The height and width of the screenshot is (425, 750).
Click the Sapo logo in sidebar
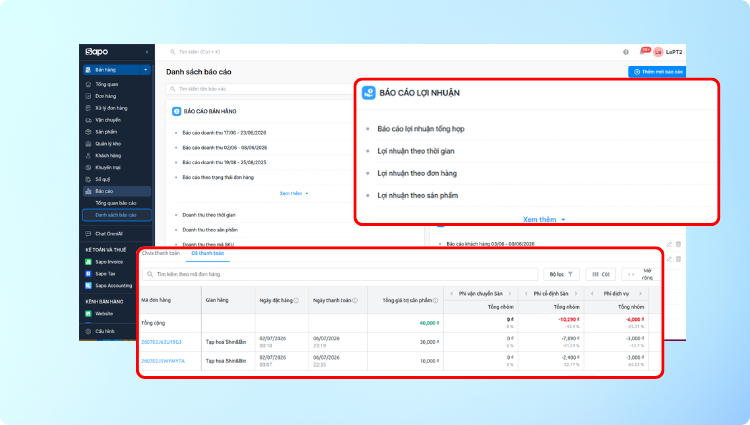click(x=97, y=52)
